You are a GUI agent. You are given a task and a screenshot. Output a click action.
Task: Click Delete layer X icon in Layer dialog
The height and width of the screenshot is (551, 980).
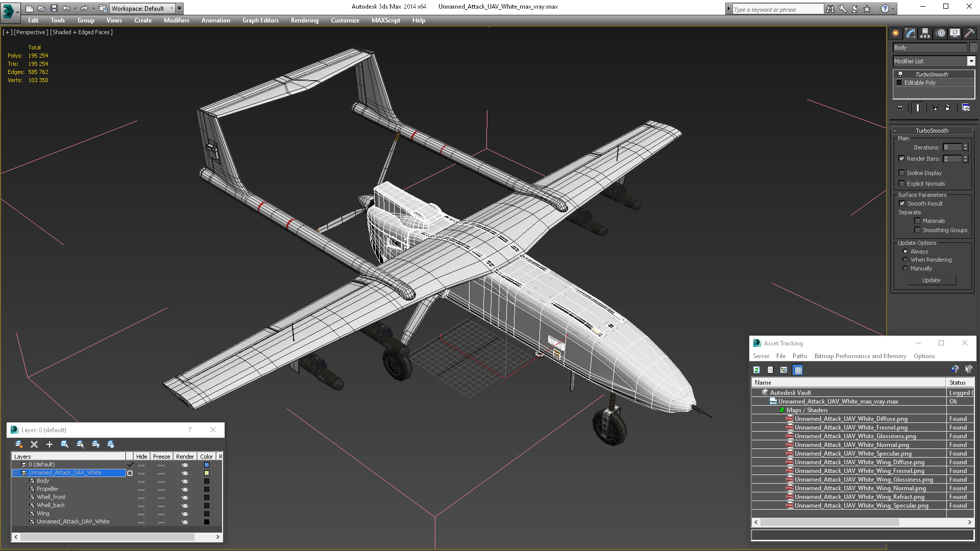tap(34, 444)
